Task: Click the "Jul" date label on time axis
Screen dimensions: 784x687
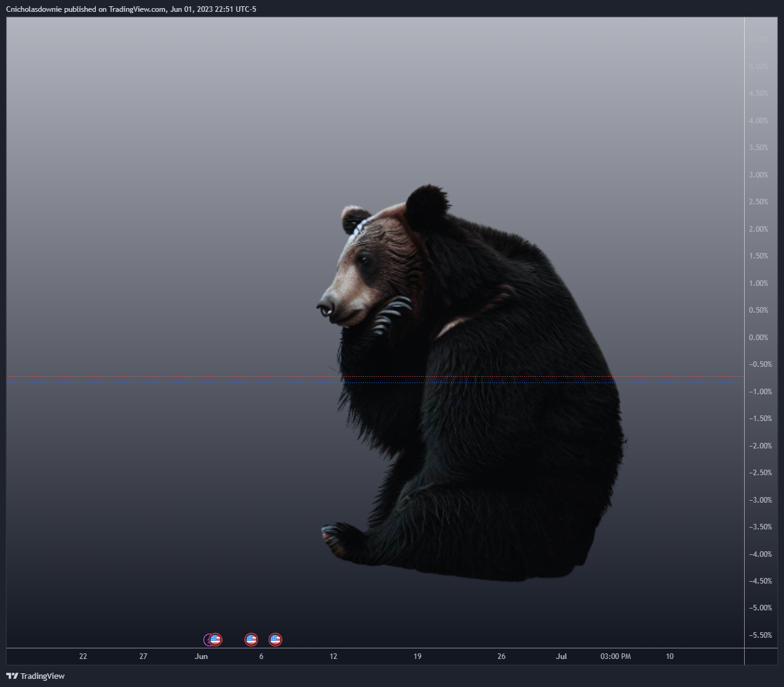Action: tap(562, 656)
